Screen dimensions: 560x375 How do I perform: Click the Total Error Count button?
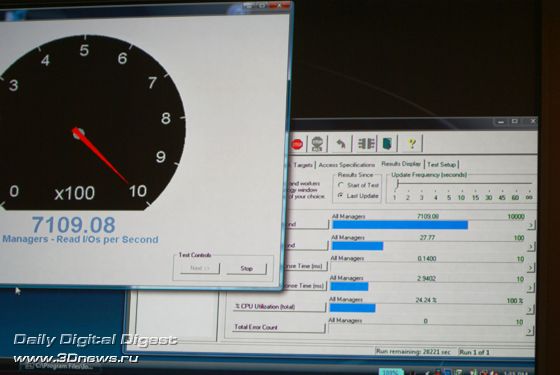coord(278,327)
